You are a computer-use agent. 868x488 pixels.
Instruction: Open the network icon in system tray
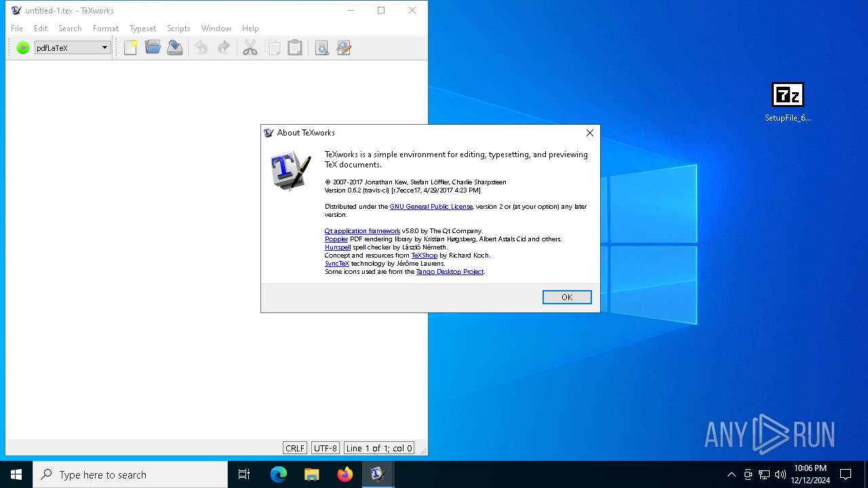764,474
